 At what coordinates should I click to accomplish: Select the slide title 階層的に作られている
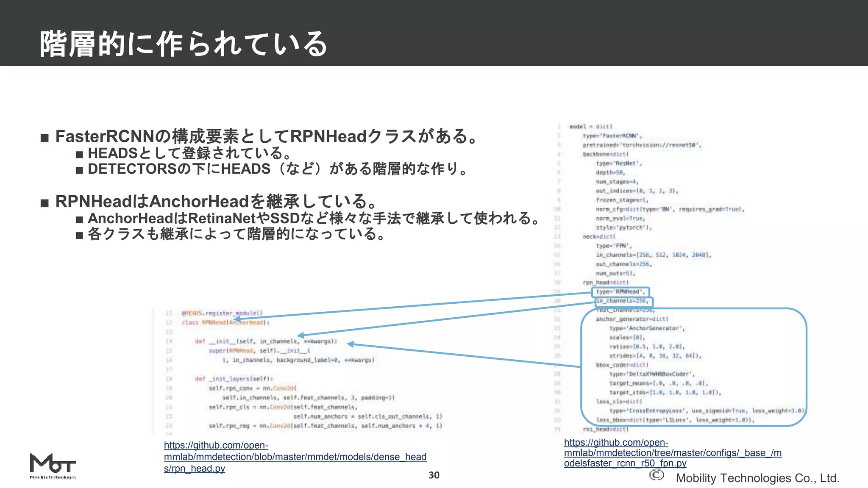[184, 44]
